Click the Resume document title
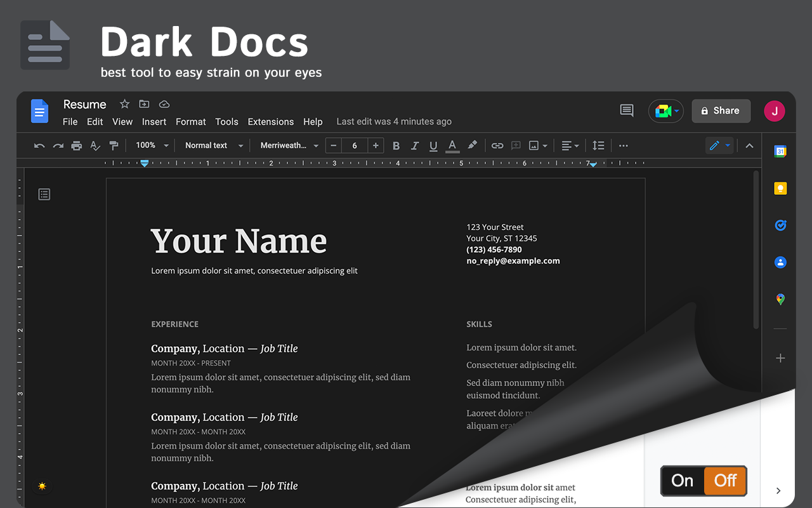The width and height of the screenshot is (812, 508). point(85,104)
